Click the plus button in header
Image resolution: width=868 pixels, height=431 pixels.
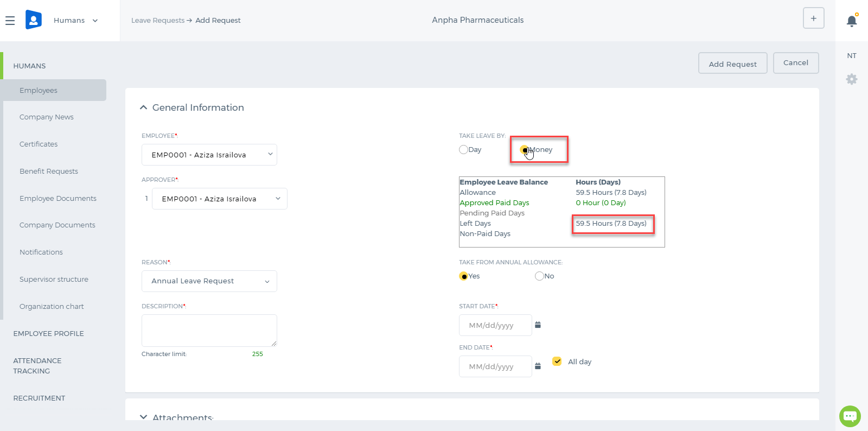pyautogui.click(x=813, y=18)
